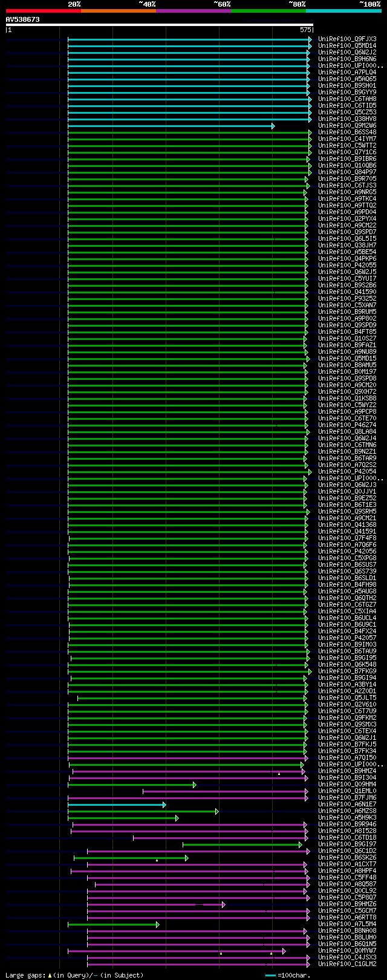Select the label UniRef100_P93252

click(x=347, y=299)
